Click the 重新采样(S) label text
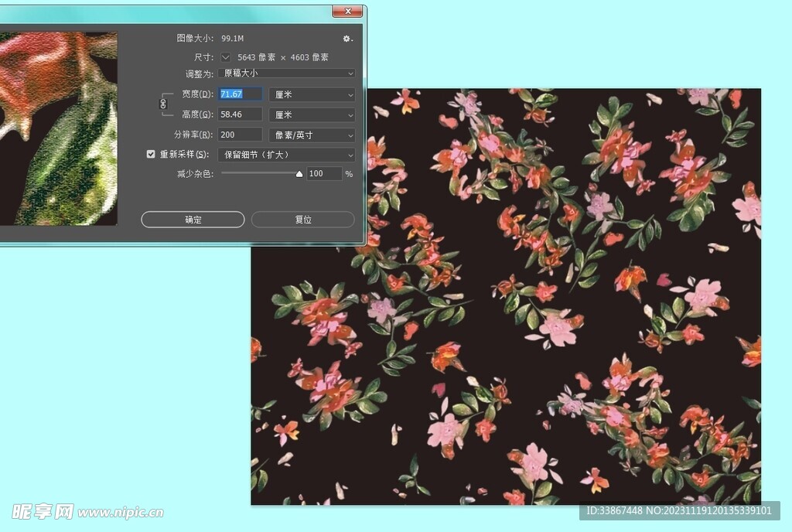The width and height of the screenshot is (792, 532). 184,155
